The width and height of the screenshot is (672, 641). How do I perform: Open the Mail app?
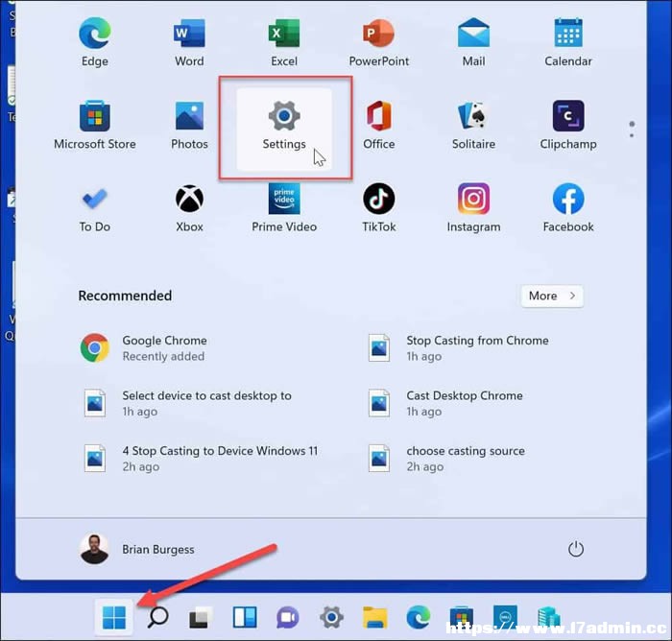coord(473,42)
